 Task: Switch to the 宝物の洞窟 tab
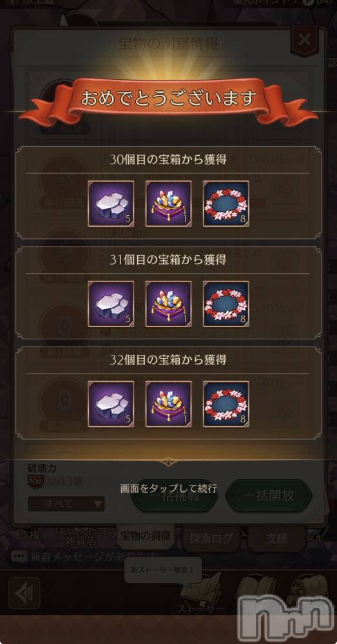(146, 536)
